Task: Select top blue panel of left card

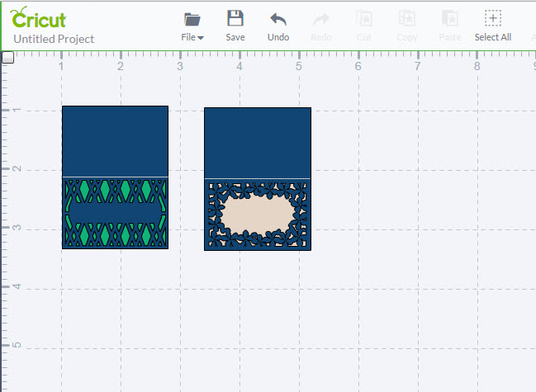Action: tap(115, 140)
